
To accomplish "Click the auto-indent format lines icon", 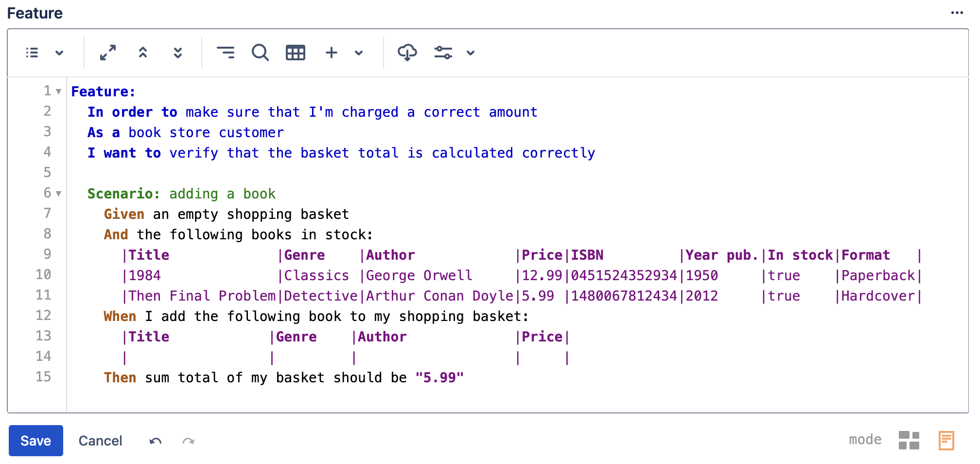I will tap(226, 53).
